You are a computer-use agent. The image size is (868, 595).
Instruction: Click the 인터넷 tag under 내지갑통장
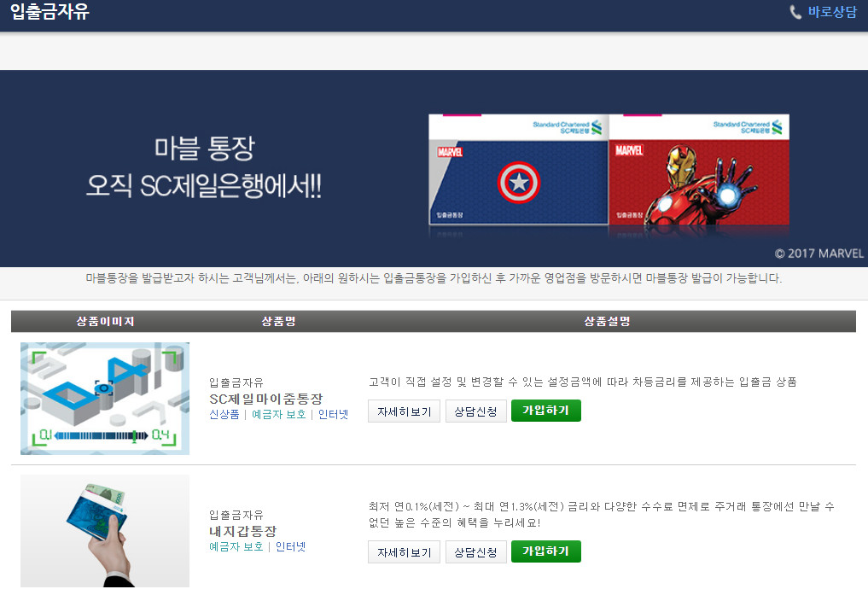pos(291,547)
